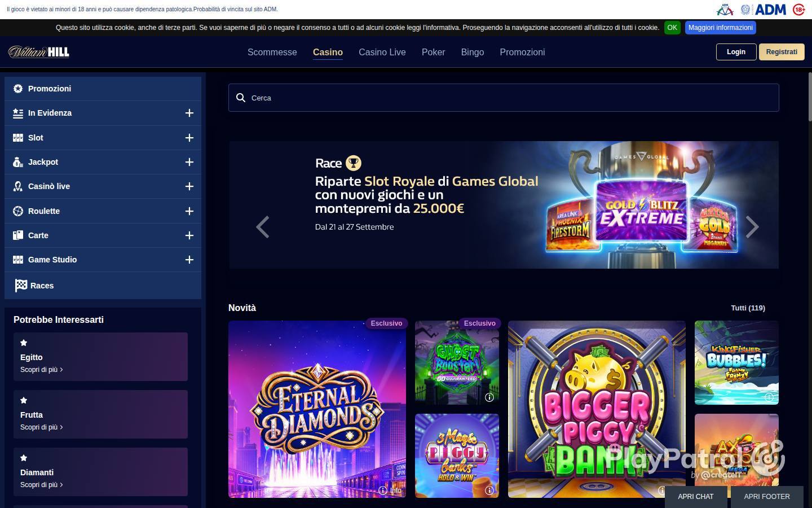Click the APRI FOOTER button
Image resolution: width=812 pixels, height=508 pixels.
[767, 497]
